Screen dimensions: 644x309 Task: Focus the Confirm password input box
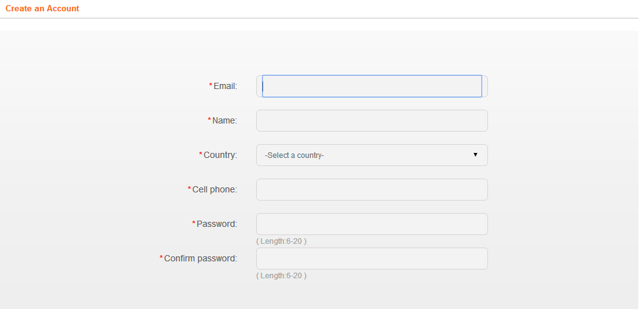coord(371,259)
